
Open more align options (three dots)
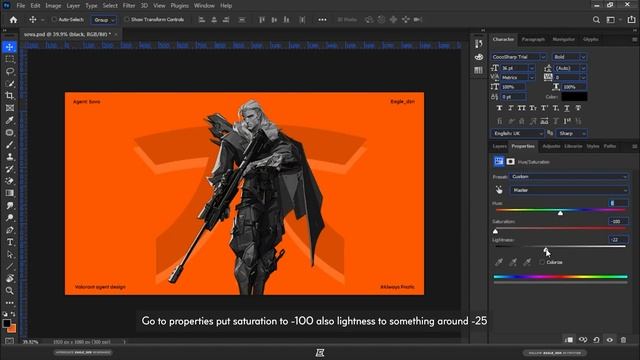(x=322, y=20)
